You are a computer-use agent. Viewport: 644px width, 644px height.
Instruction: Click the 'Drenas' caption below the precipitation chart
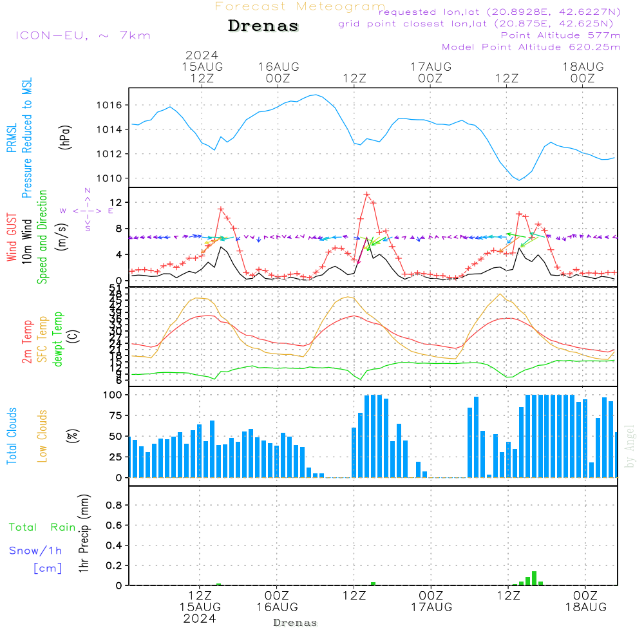coord(295,623)
